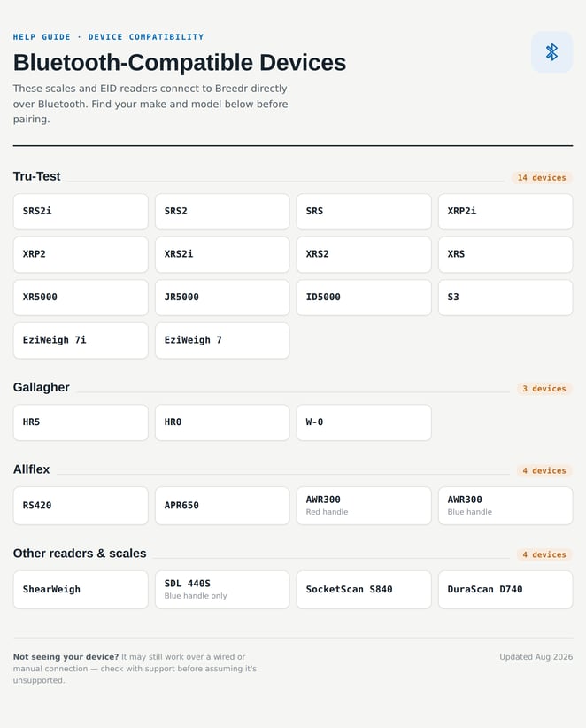Image resolution: width=586 pixels, height=728 pixels.
Task: Select the XRS2i device card
Action: click(222, 254)
